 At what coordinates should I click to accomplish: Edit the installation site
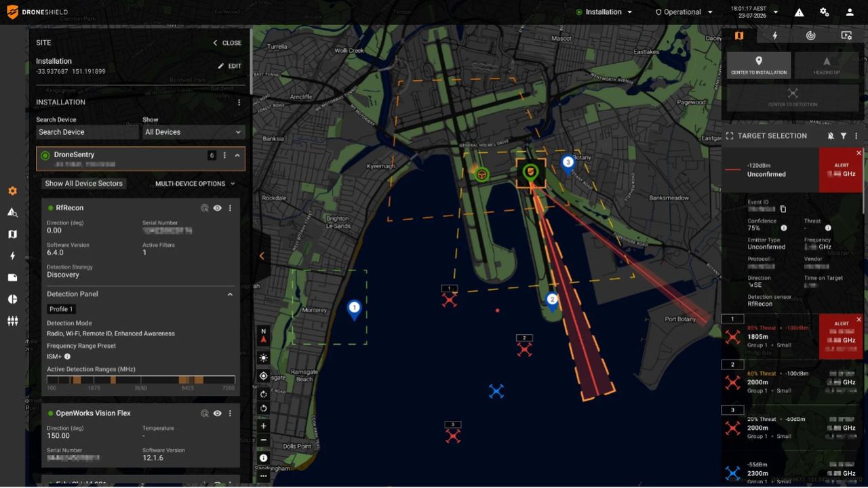pyautogui.click(x=230, y=66)
